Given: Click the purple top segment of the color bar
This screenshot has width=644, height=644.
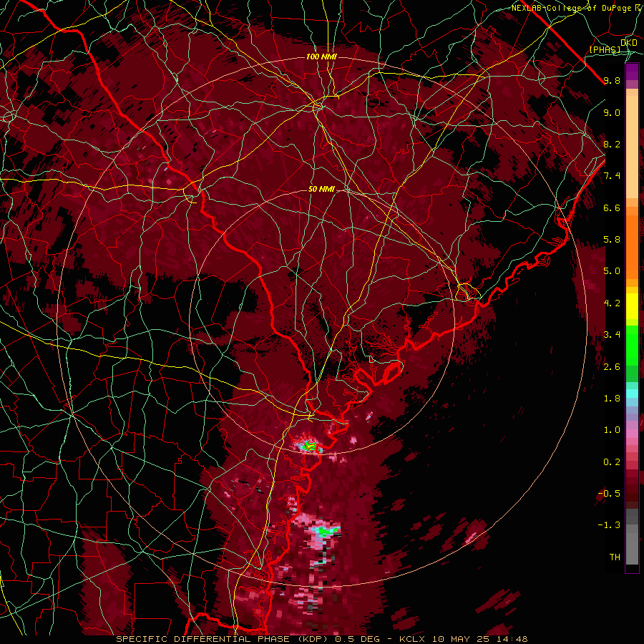Looking at the screenshot, I should 632,72.
